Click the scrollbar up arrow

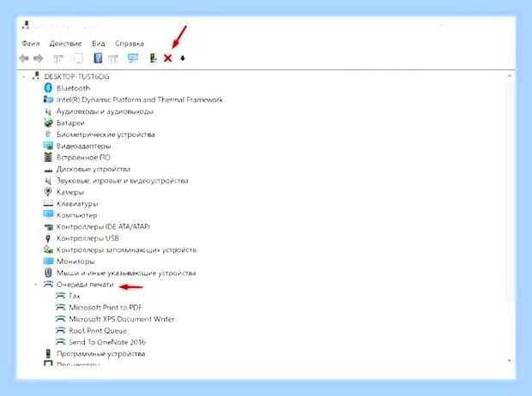(510, 76)
